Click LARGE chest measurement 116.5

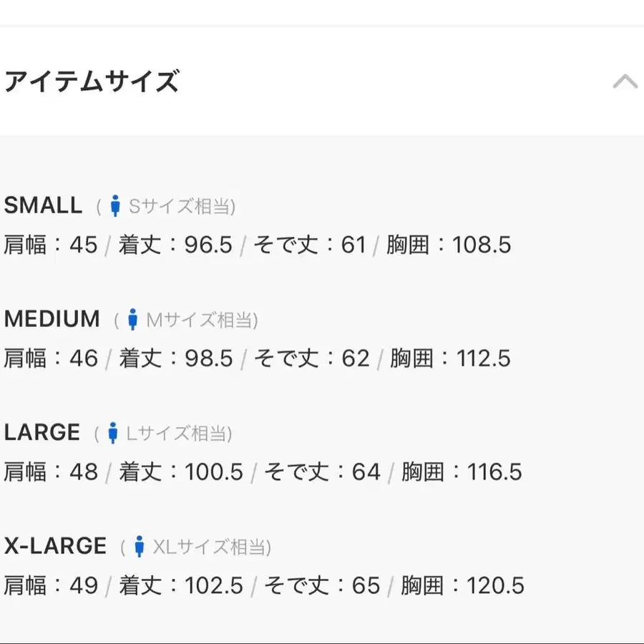click(x=494, y=472)
